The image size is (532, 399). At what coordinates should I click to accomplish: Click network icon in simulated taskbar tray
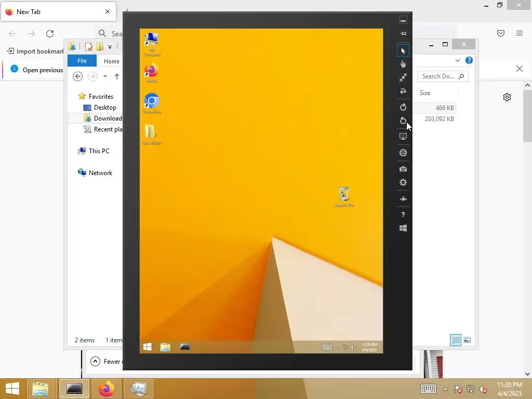point(345,347)
